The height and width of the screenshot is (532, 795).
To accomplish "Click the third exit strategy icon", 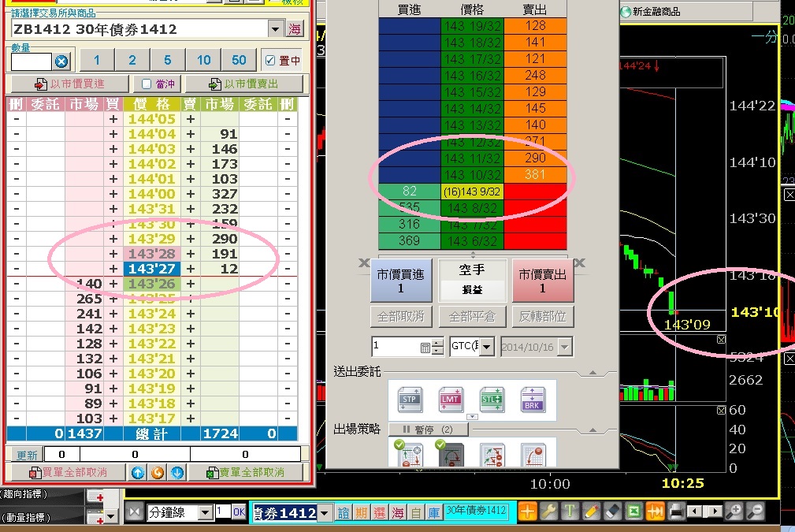I will pos(492,455).
